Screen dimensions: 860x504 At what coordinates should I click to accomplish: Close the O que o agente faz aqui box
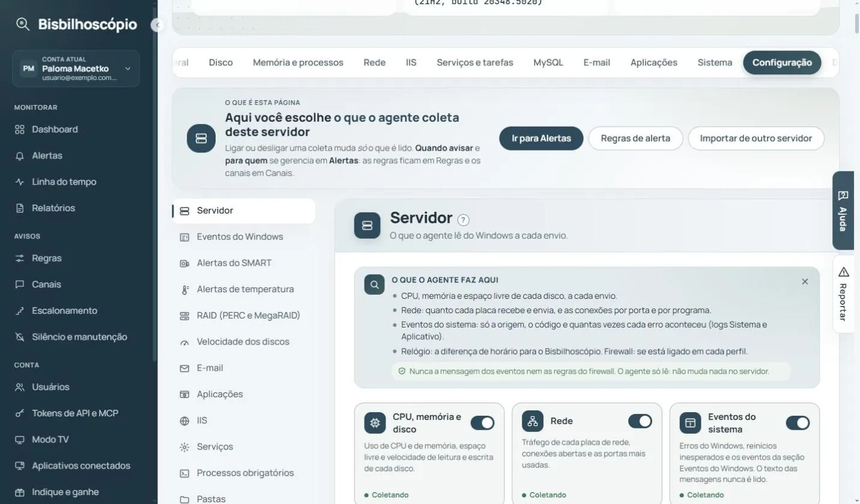click(x=805, y=281)
